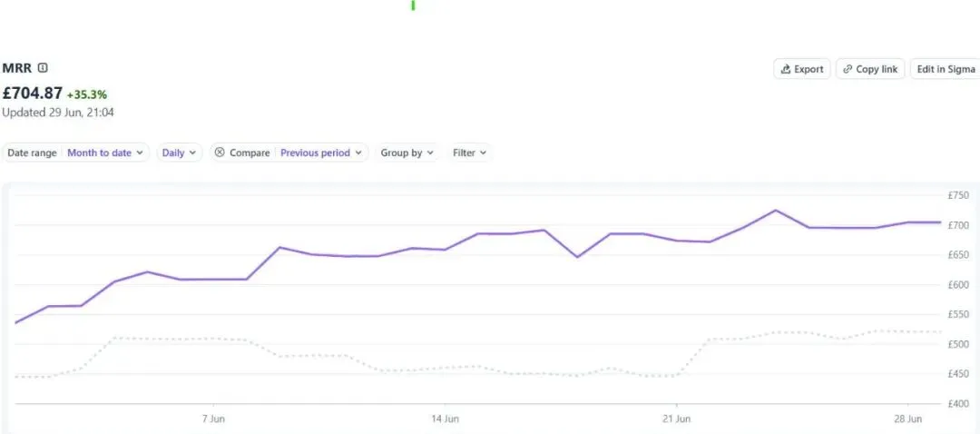This screenshot has height=434, width=980.
Task: Click the £650 axis value
Action: click(958, 255)
